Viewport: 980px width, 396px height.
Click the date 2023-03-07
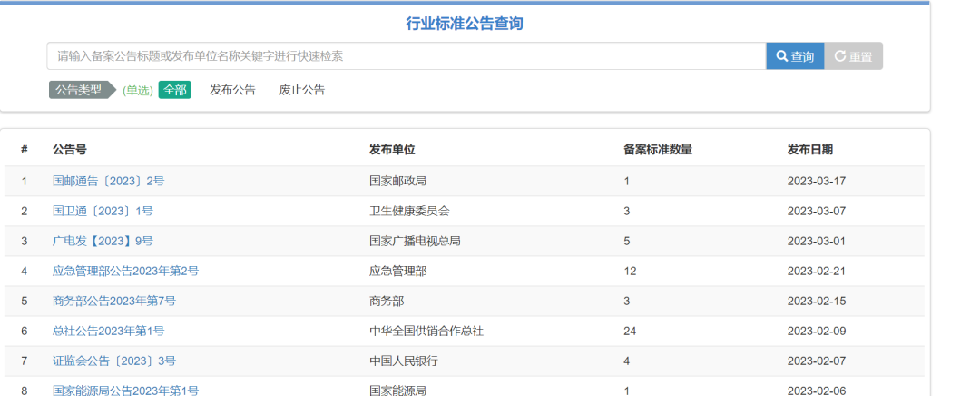click(817, 211)
